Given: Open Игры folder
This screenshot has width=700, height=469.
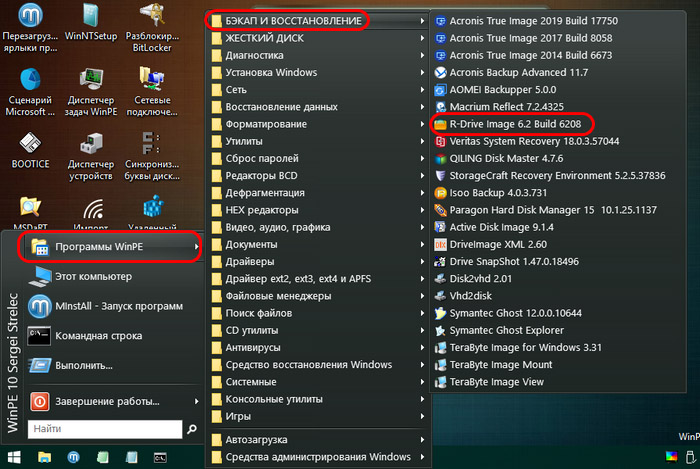Looking at the screenshot, I should pyautogui.click(x=318, y=416).
